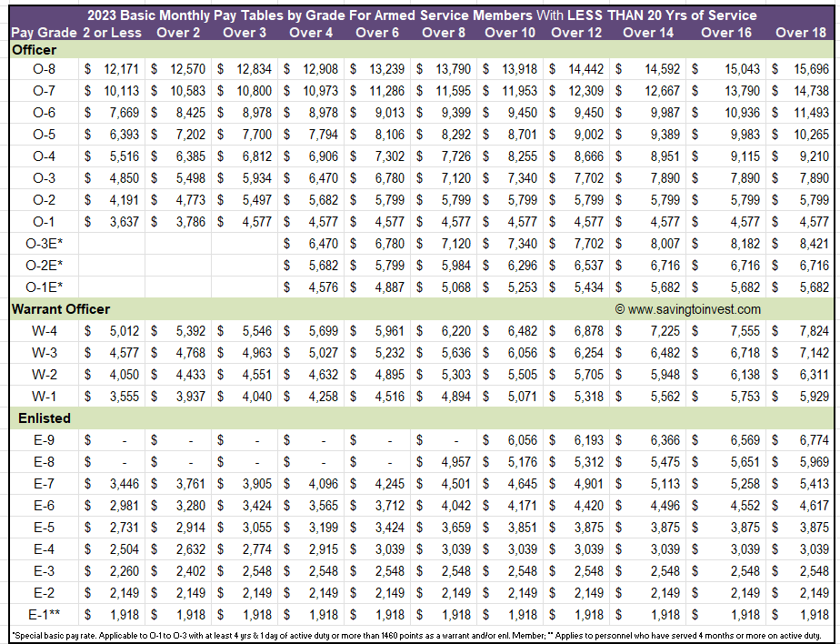This screenshot has width=840, height=644.
Task: Select E-2 pay 2,149 under Over 6
Action: (390, 592)
